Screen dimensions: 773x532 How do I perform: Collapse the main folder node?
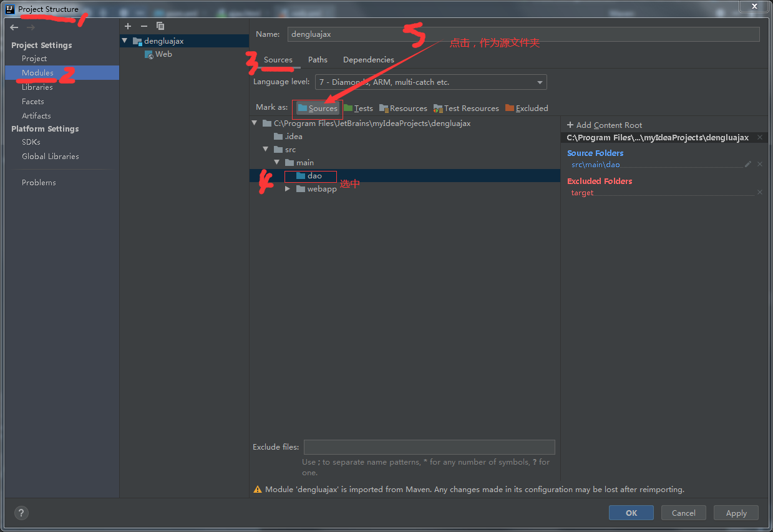[277, 163]
